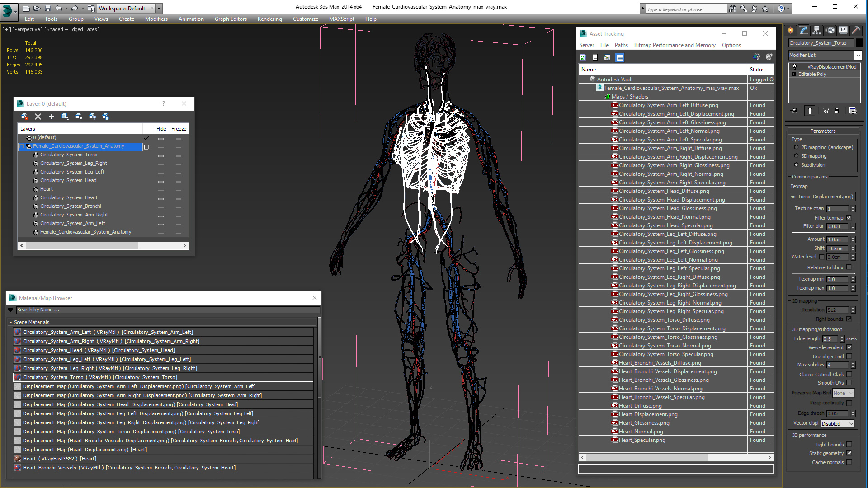Open the Motion command panel tab

click(830, 30)
